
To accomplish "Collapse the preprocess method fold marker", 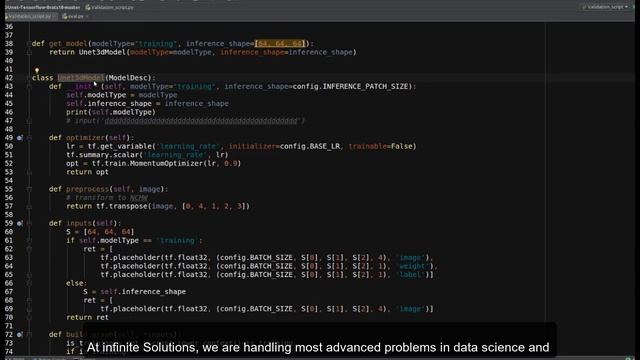I will (x=29, y=189).
